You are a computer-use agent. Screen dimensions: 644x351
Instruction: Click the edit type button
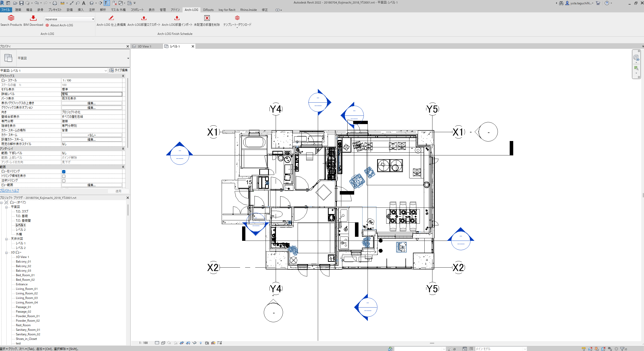pyautogui.click(x=119, y=70)
